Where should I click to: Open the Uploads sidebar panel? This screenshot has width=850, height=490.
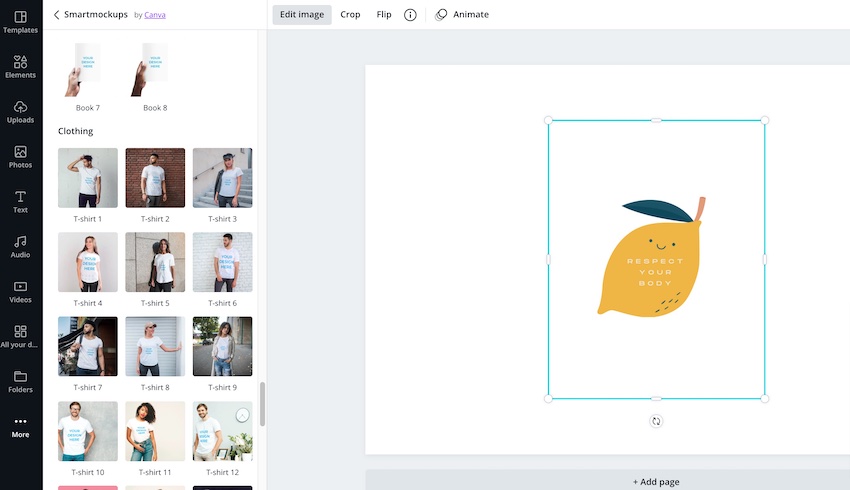(x=21, y=112)
